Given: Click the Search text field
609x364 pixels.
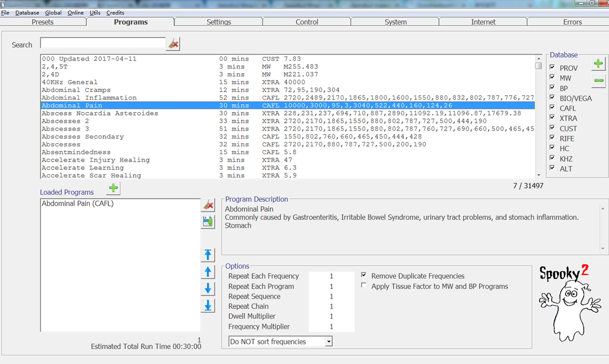Looking at the screenshot, I should 103,43.
